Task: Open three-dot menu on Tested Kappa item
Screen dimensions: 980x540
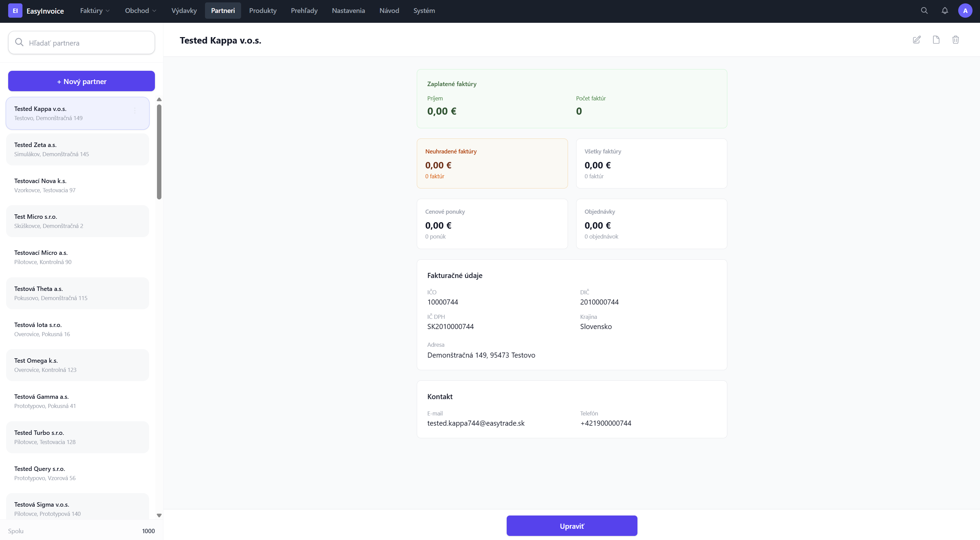Action: (x=135, y=111)
